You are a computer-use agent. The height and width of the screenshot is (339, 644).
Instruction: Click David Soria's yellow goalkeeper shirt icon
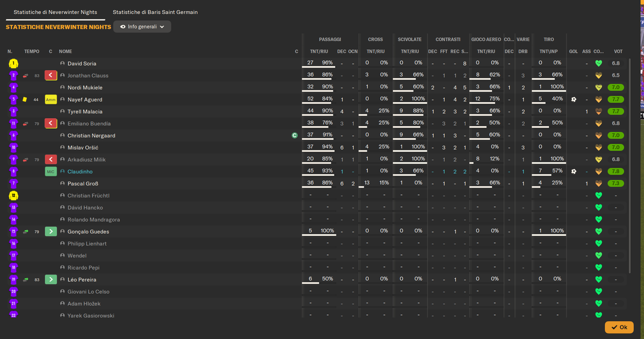[13, 63]
